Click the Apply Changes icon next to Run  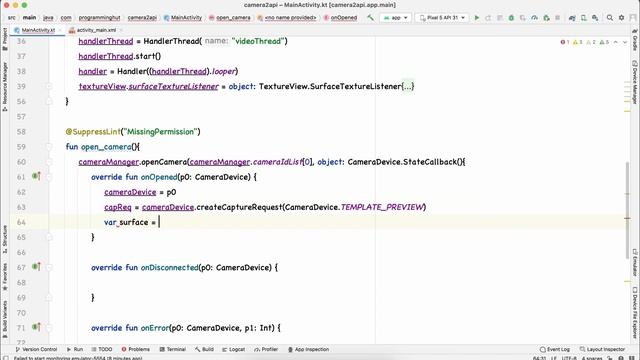click(x=488, y=18)
